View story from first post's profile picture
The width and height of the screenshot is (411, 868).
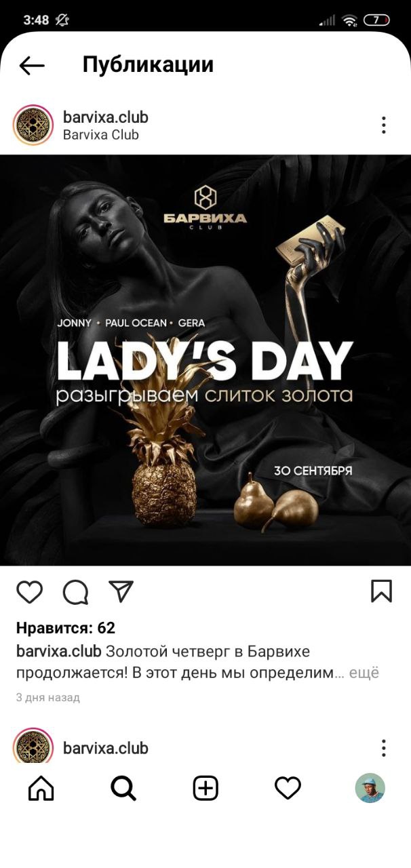pyautogui.click(x=33, y=125)
